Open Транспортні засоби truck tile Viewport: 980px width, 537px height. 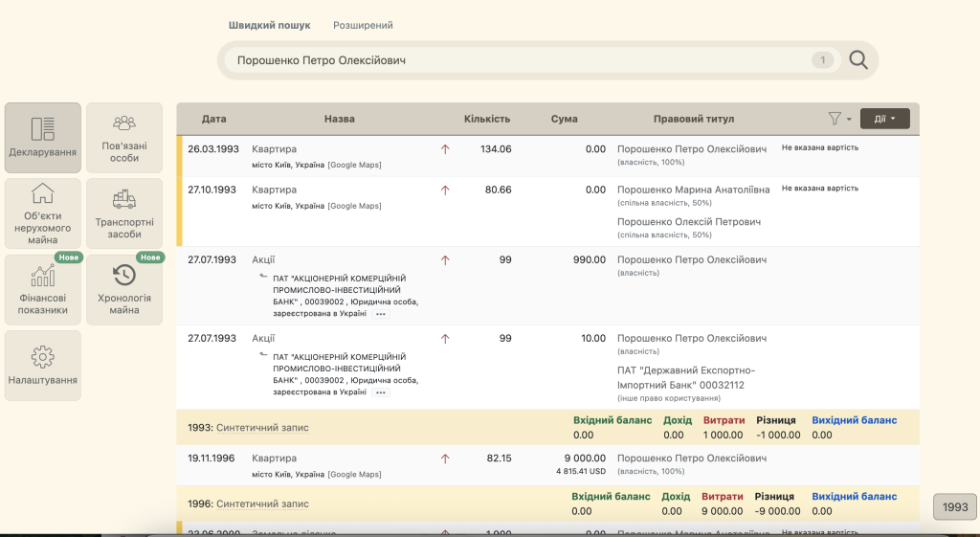(124, 213)
